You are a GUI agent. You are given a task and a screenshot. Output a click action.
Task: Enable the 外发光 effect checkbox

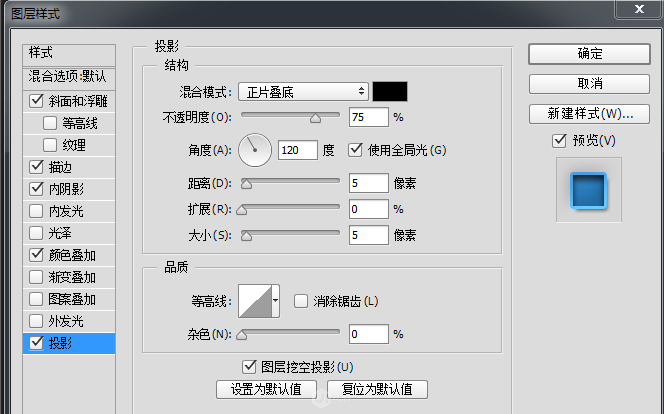coord(36,321)
